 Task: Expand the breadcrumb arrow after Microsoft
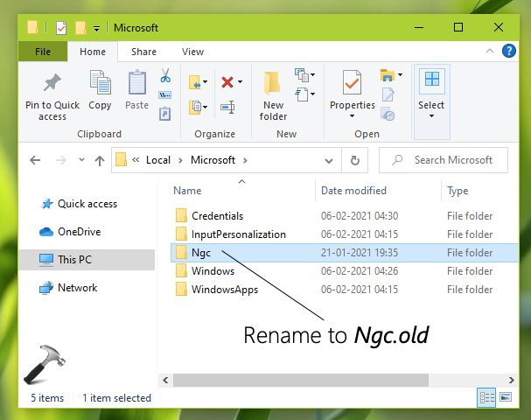pyautogui.click(x=245, y=160)
